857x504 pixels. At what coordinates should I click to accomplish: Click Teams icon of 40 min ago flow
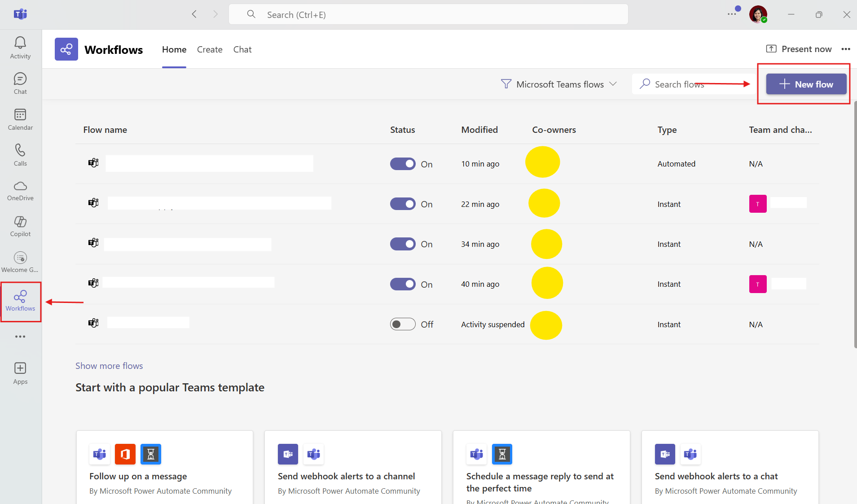point(93,283)
